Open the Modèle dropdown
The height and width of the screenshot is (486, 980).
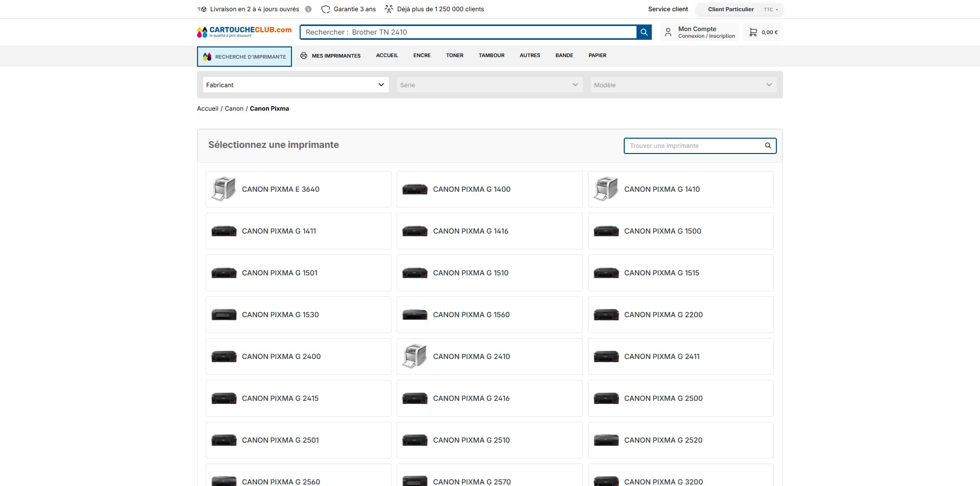pyautogui.click(x=683, y=85)
